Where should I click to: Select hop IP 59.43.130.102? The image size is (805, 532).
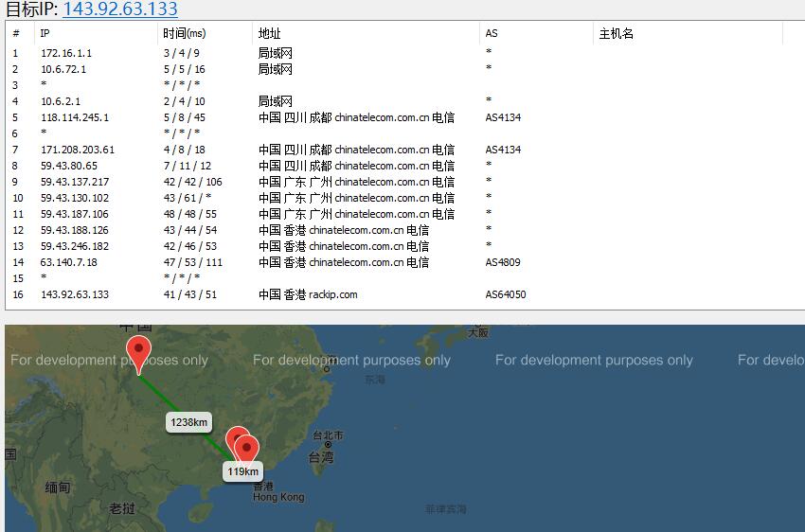[75, 198]
